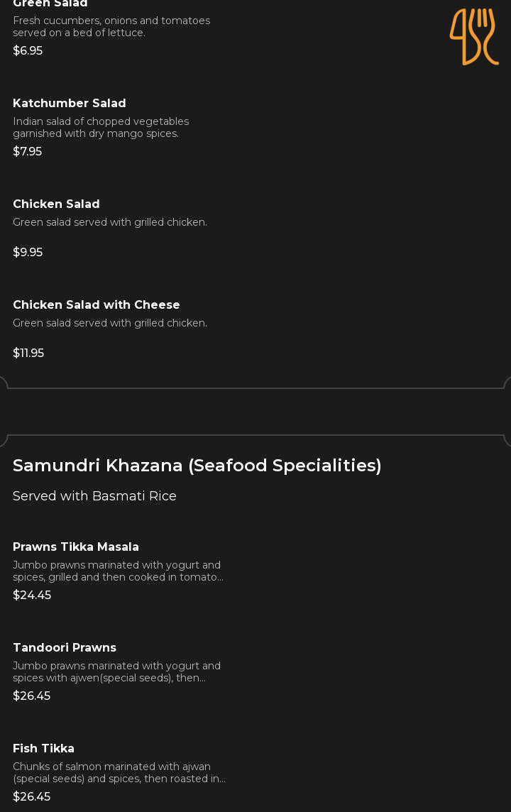
Task: Open the Green Salad menu item
Action: pyautogui.click(x=50, y=4)
